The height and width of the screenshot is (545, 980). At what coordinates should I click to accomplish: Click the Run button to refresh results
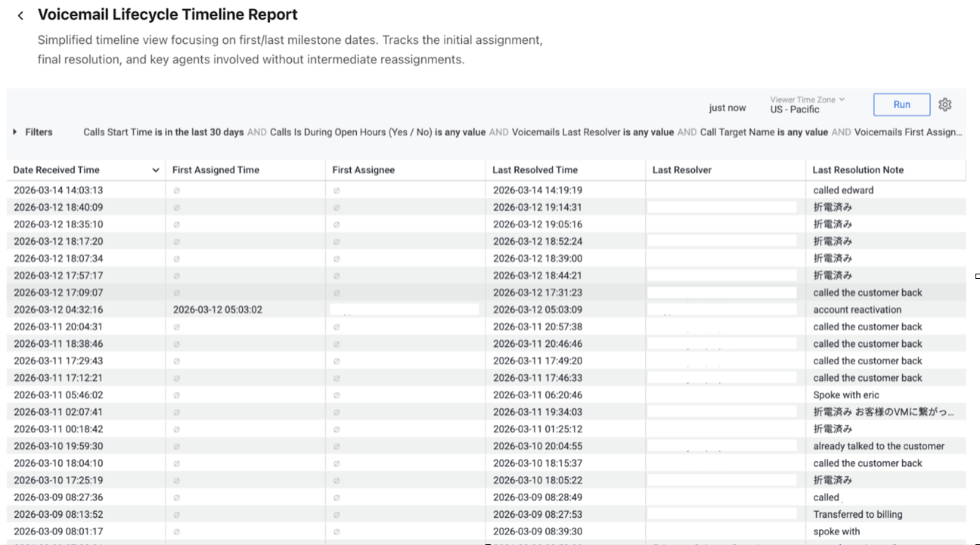tap(901, 104)
